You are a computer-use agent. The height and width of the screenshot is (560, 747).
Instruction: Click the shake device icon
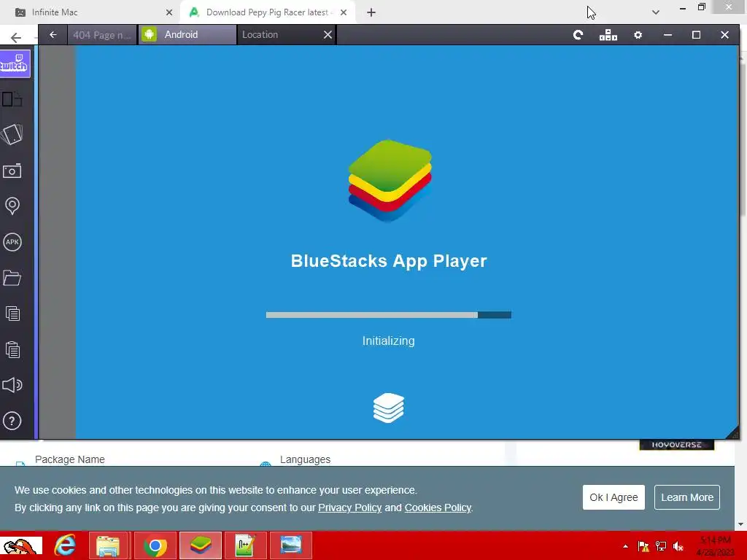[x=12, y=135]
